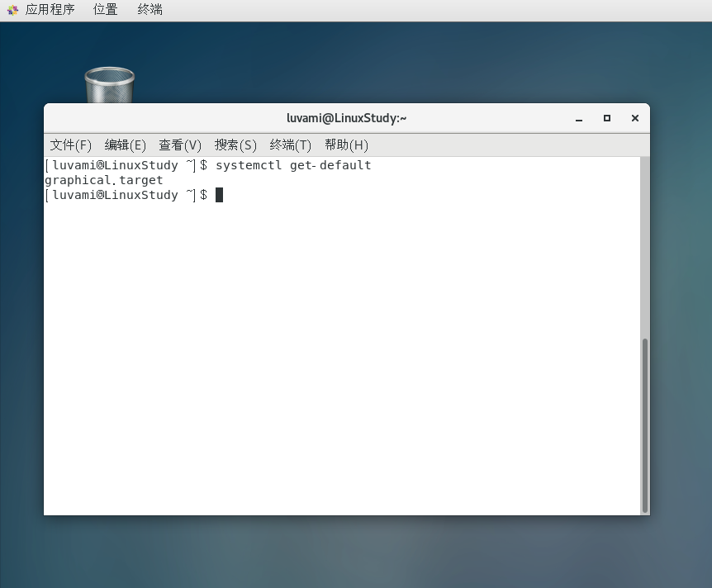Image resolution: width=712 pixels, height=588 pixels.
Task: Open the 终端 menu in the top panel
Action: (149, 10)
